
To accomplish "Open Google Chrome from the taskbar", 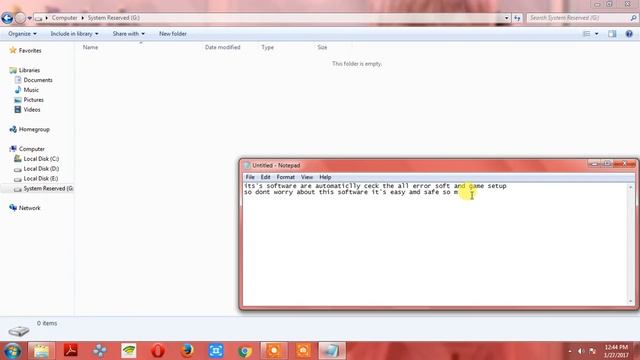I will 245,351.
